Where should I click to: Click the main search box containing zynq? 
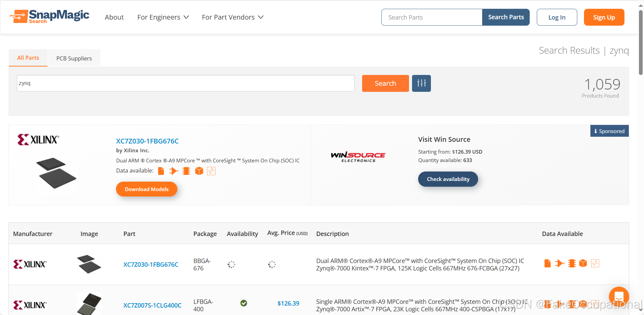[185, 83]
